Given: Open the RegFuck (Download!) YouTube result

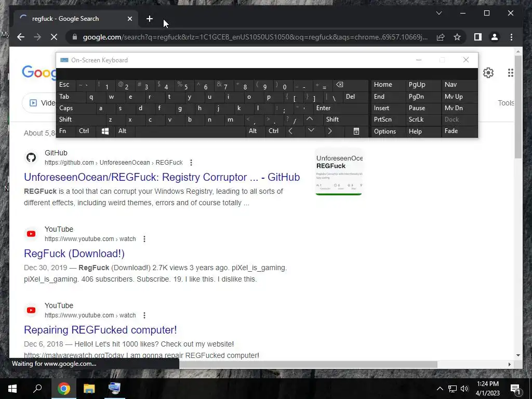Looking at the screenshot, I should coord(74,254).
